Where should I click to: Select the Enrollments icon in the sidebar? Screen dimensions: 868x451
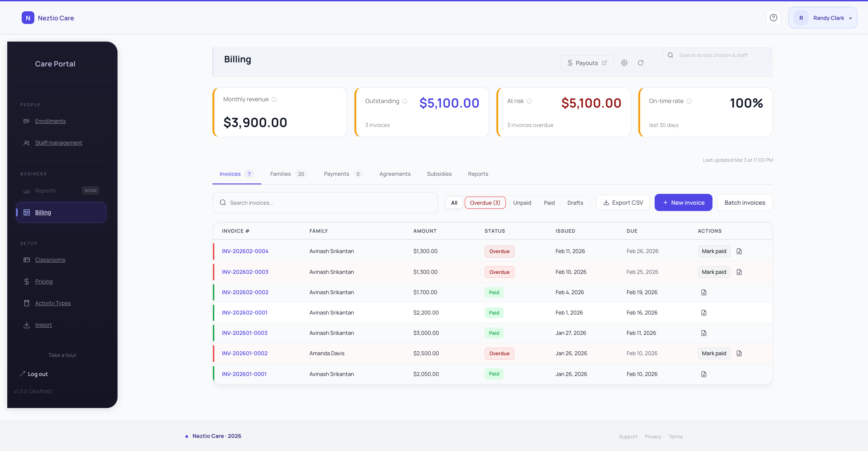tap(27, 121)
